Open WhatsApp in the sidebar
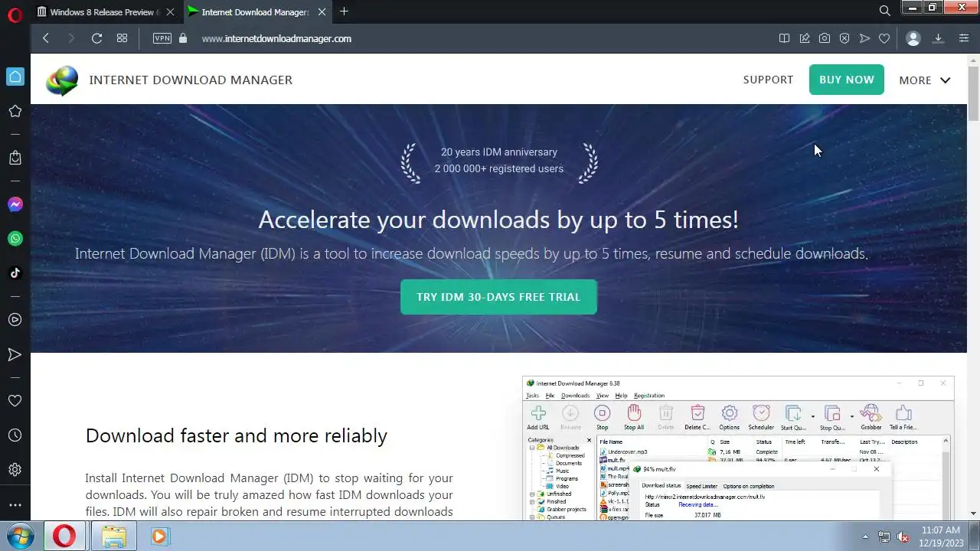 click(15, 239)
